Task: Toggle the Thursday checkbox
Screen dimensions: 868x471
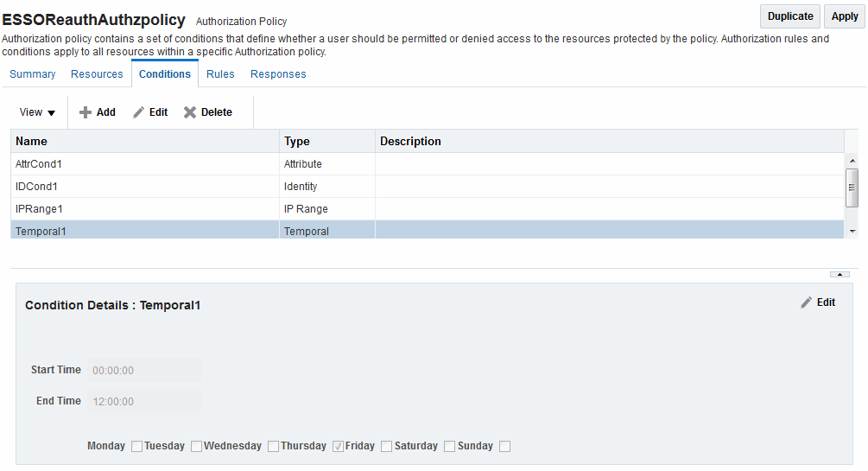Action: tap(339, 447)
